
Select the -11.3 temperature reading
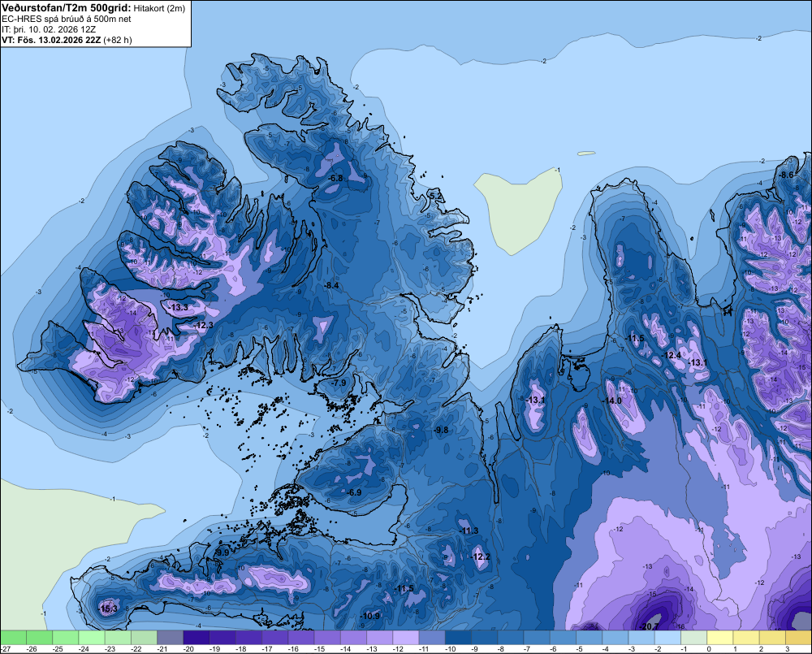pos(469,531)
